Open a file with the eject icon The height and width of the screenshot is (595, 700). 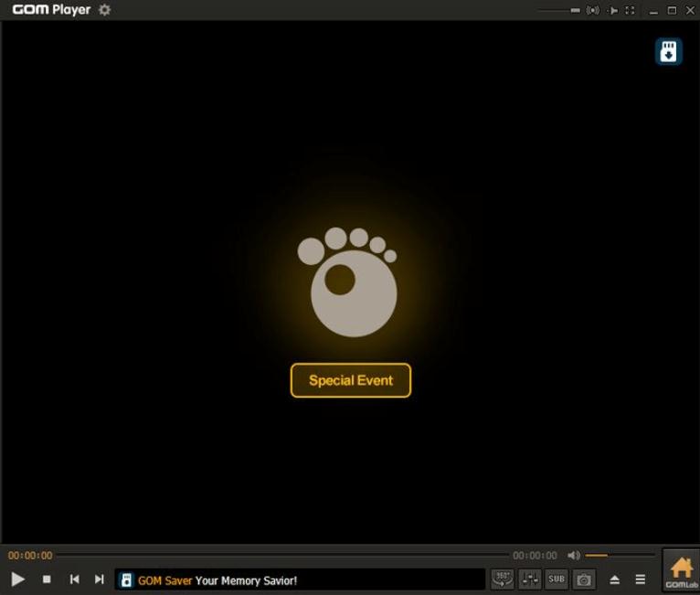pos(615,579)
